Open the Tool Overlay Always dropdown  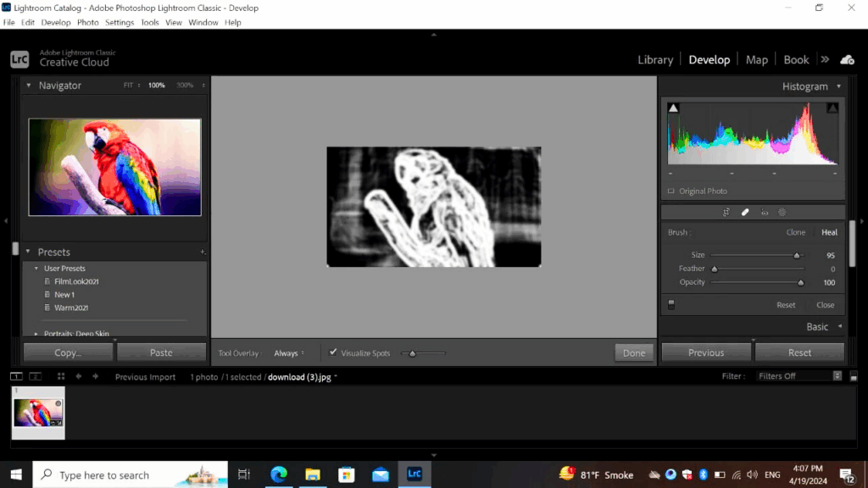[289, 353]
